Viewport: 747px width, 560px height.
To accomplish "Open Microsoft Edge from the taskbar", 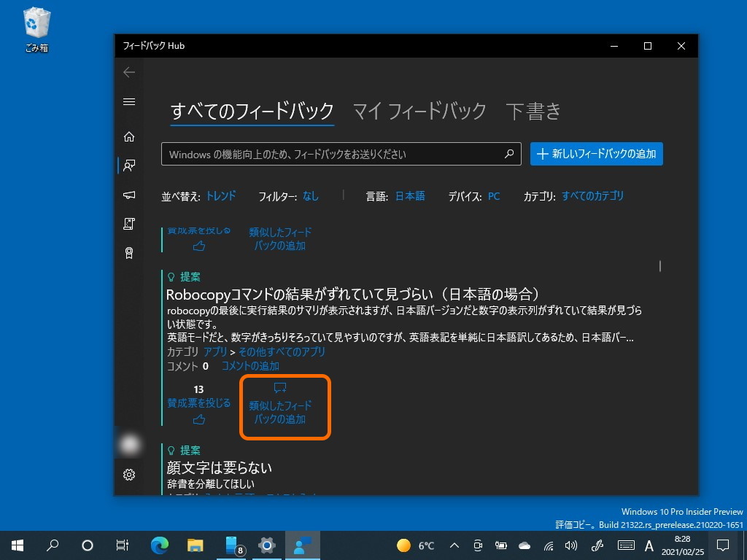I will [x=160, y=545].
